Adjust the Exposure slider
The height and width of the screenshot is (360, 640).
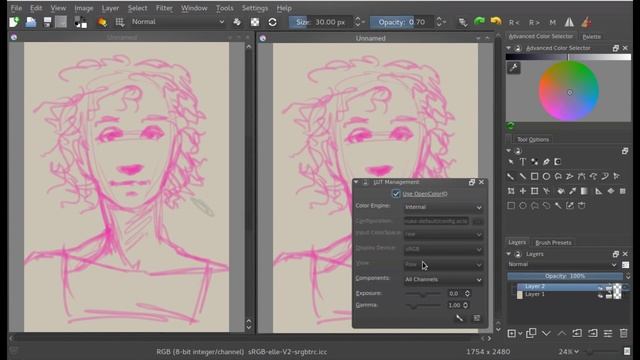pyautogui.click(x=423, y=294)
